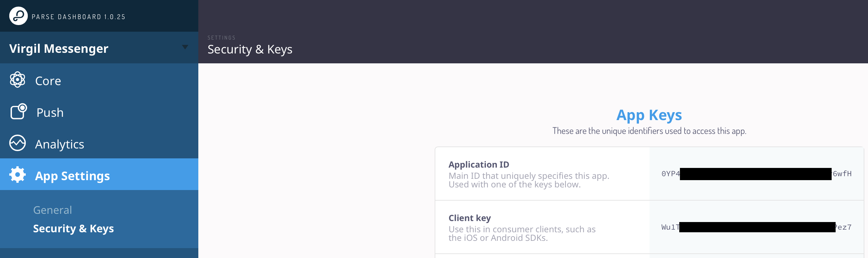Open the General settings submenu
The width and height of the screenshot is (868, 258).
(53, 210)
